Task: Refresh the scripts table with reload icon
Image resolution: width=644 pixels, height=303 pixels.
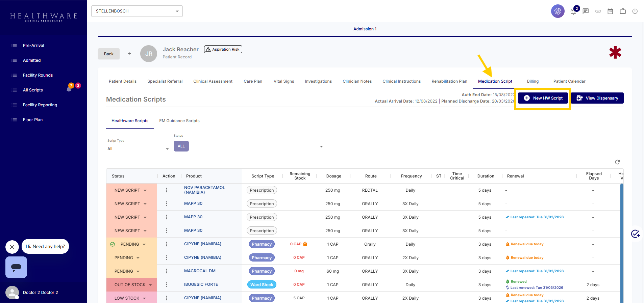Action: (617, 162)
